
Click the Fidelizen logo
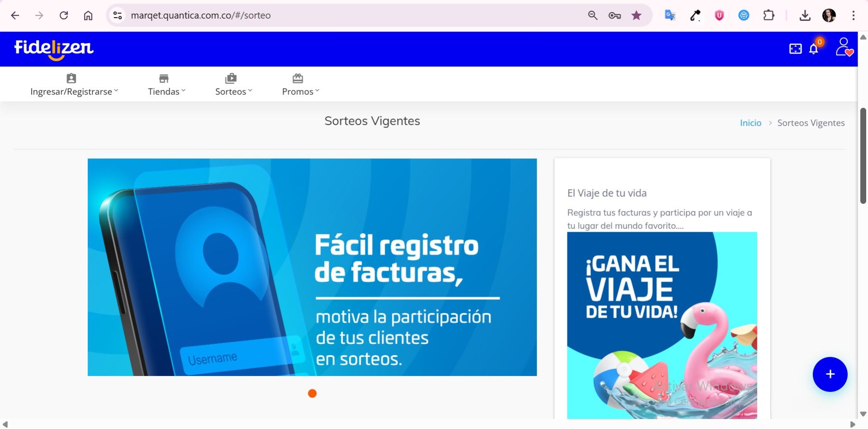54,49
